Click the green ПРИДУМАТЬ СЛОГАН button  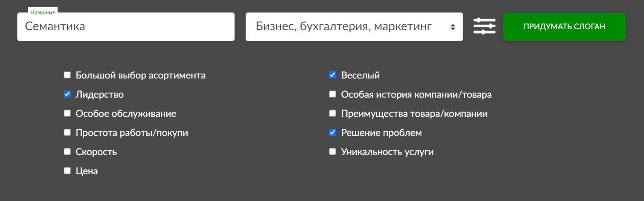point(564,27)
